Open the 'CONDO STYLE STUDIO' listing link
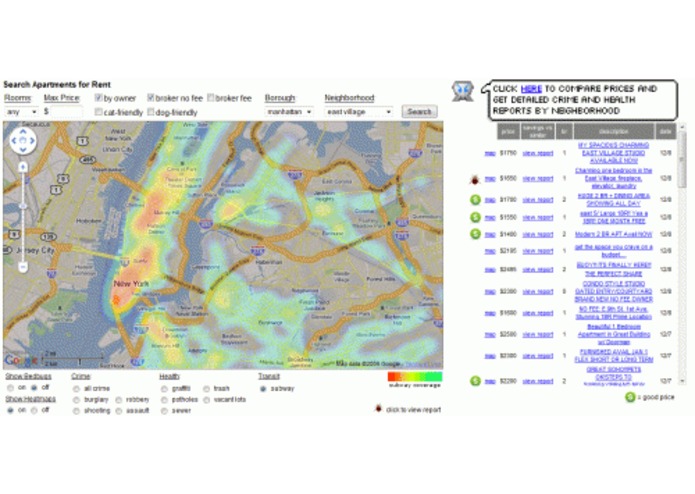 click(613, 292)
